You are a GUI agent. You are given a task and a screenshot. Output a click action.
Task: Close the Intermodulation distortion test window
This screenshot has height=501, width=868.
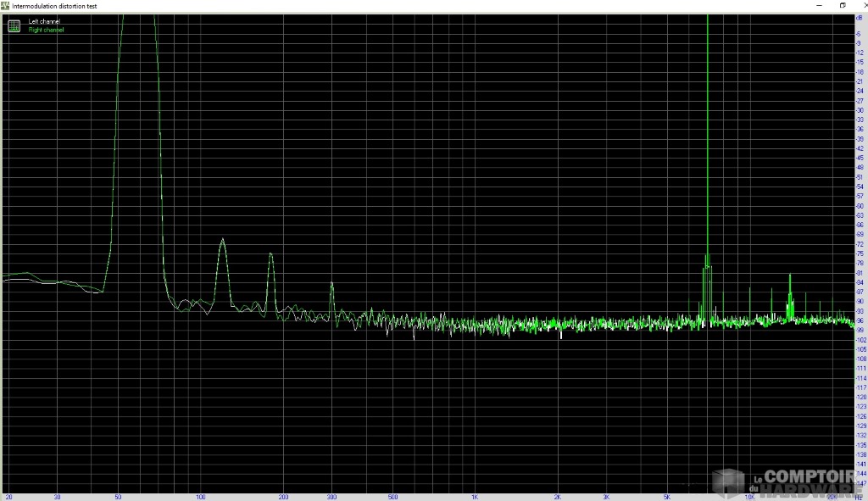coord(860,5)
